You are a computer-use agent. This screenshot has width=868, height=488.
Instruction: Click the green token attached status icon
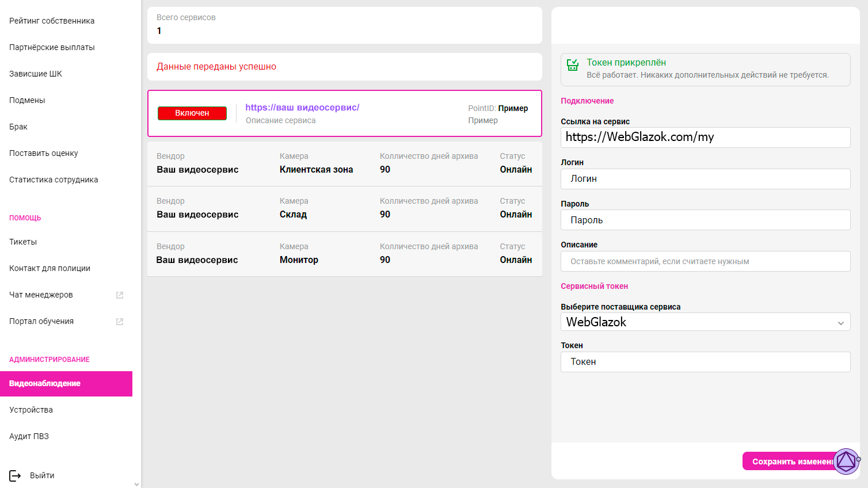coord(573,65)
